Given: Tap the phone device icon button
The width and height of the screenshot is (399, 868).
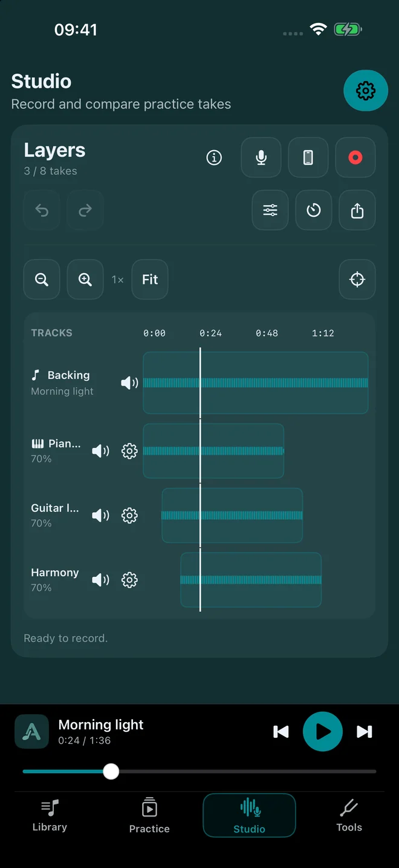Looking at the screenshot, I should (308, 157).
